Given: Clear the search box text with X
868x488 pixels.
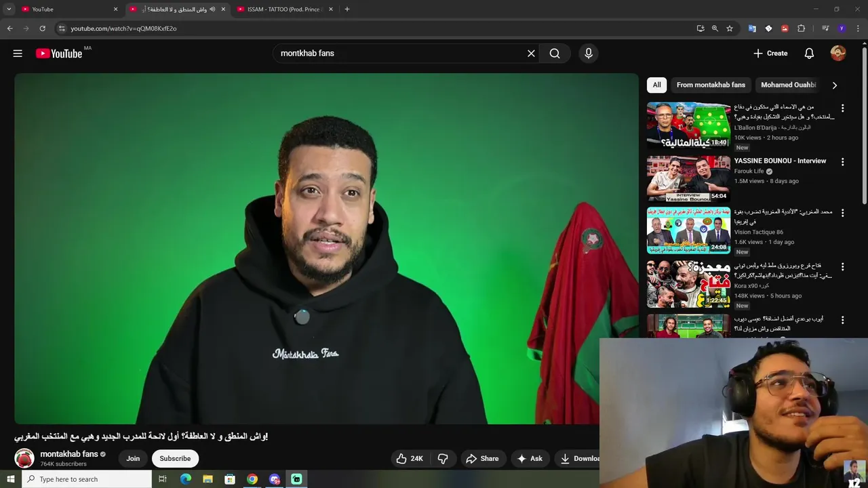Looking at the screenshot, I should [x=531, y=53].
